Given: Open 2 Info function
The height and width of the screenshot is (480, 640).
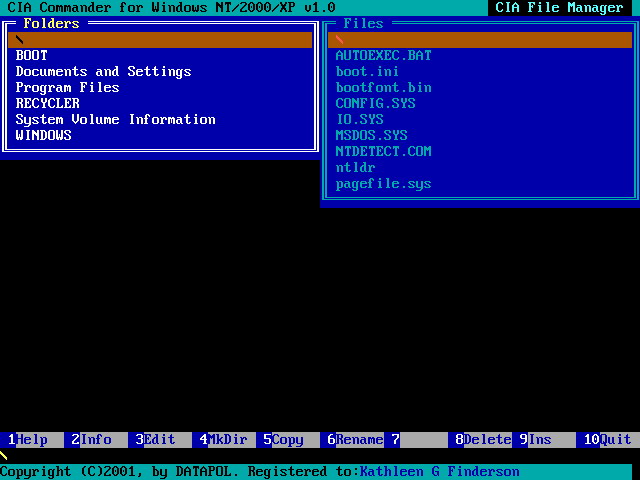Looking at the screenshot, I should pyautogui.click(x=96, y=440).
